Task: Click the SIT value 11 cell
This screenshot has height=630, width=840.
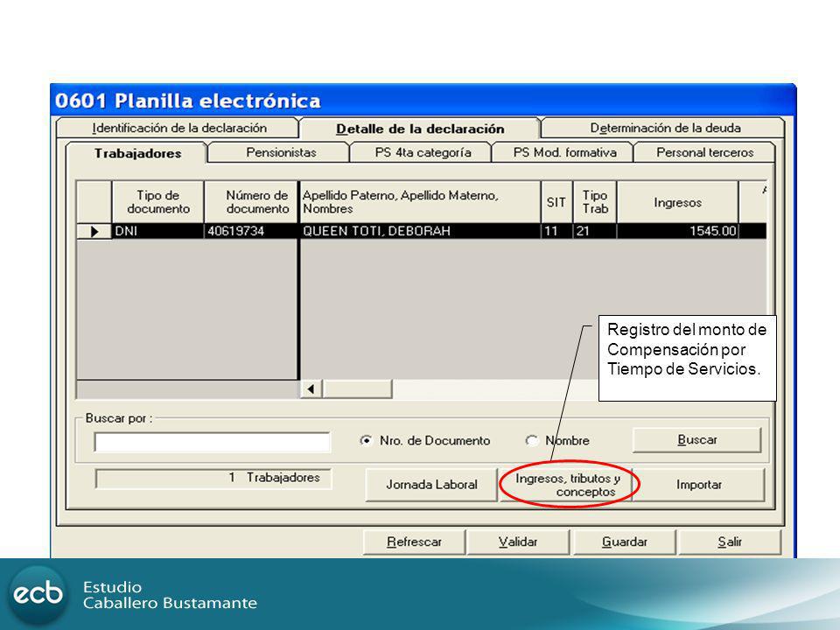Action: [x=556, y=231]
